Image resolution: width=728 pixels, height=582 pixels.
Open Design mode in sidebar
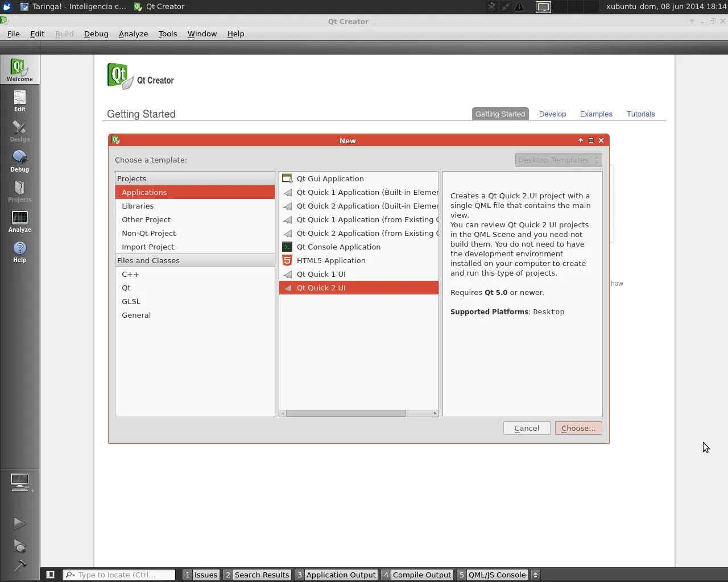(19, 131)
